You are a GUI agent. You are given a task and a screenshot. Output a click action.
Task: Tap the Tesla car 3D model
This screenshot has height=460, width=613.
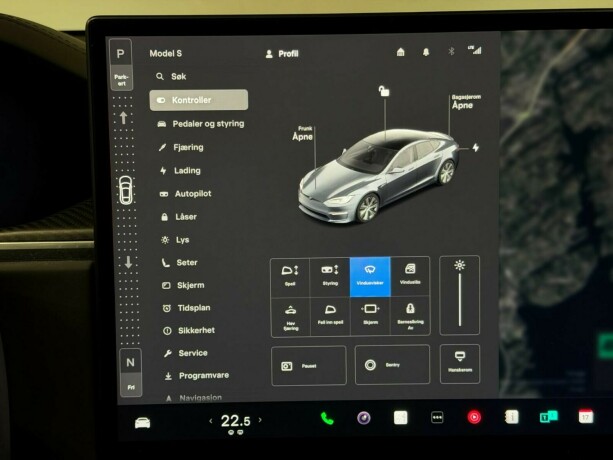click(x=378, y=176)
